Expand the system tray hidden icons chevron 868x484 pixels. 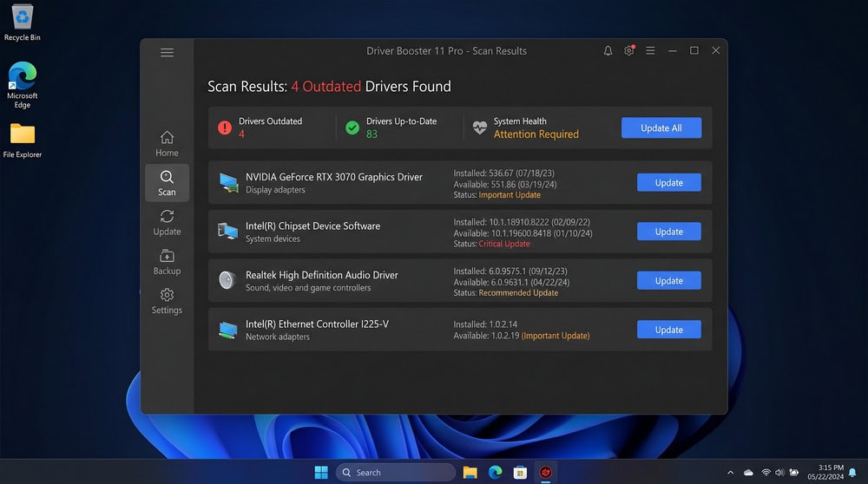point(730,473)
